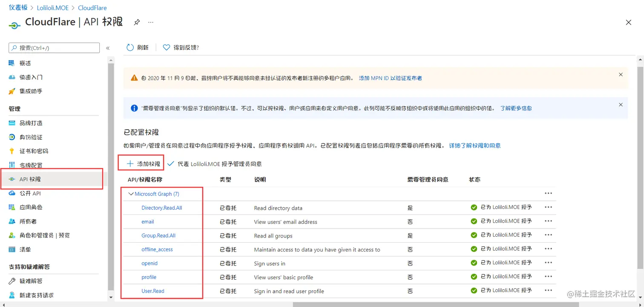Open the title ellipsis more options

tap(151, 22)
